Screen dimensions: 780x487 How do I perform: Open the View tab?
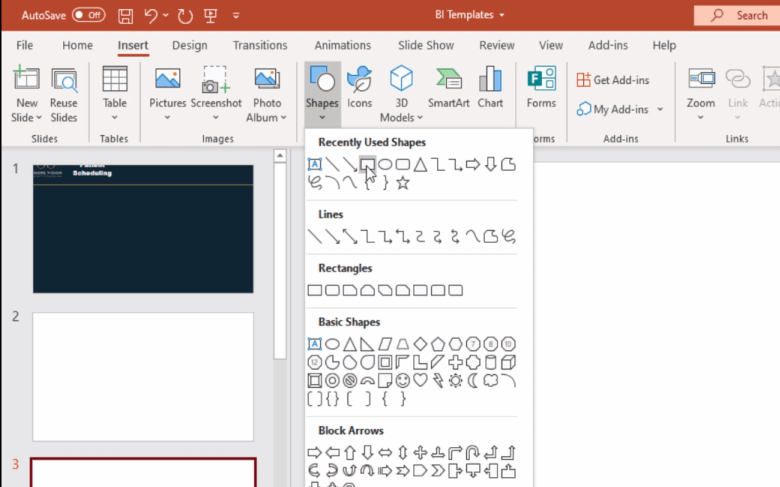[x=551, y=45]
